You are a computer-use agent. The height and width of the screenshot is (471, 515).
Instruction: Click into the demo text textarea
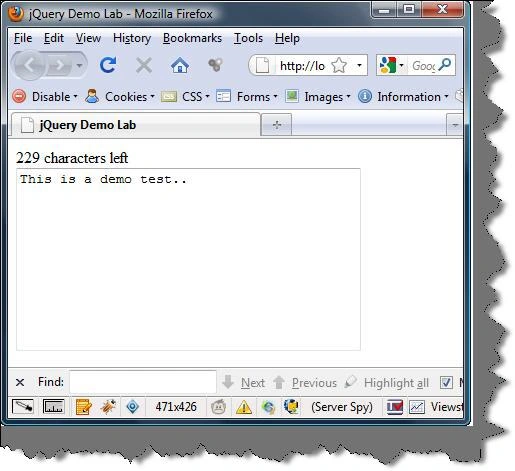click(x=188, y=259)
